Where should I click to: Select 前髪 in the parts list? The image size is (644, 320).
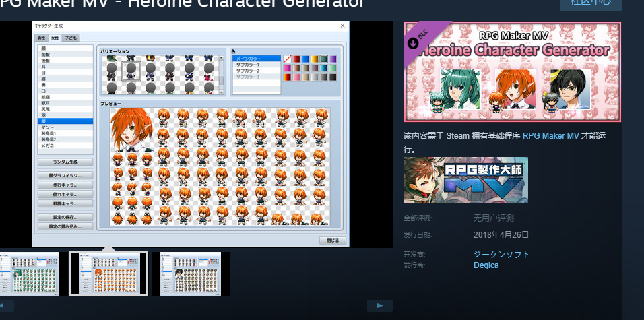[65, 54]
